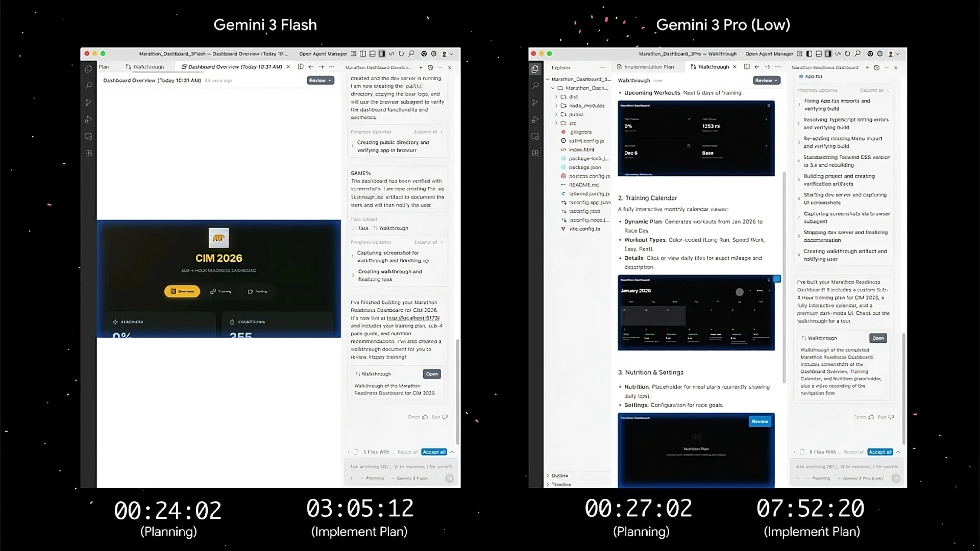Viewport: 980px width, 551px height.
Task: Expand the node_modules folder in Explorer
Action: [x=586, y=106]
